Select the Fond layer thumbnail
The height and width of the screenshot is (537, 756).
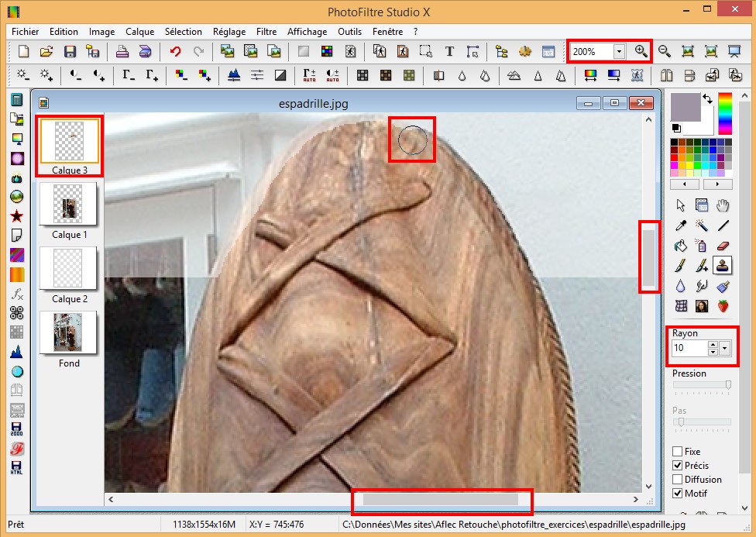(68, 332)
